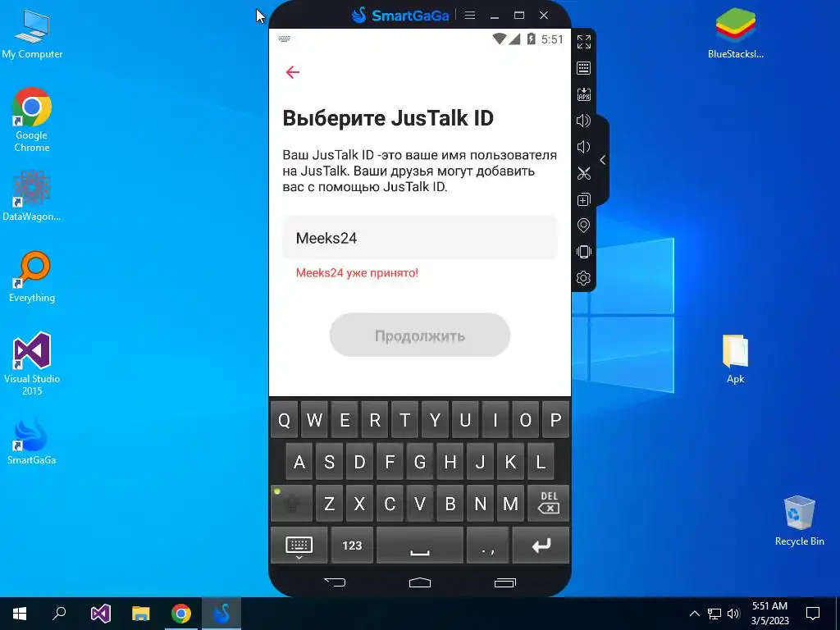The image size is (840, 630).
Task: Open multi-instance plus icon in sidebar
Action: coord(584,199)
